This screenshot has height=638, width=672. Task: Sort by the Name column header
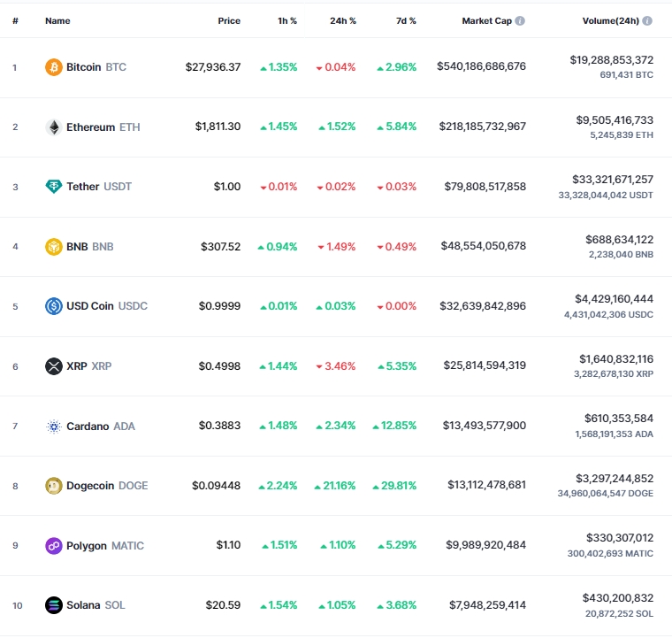(x=57, y=20)
